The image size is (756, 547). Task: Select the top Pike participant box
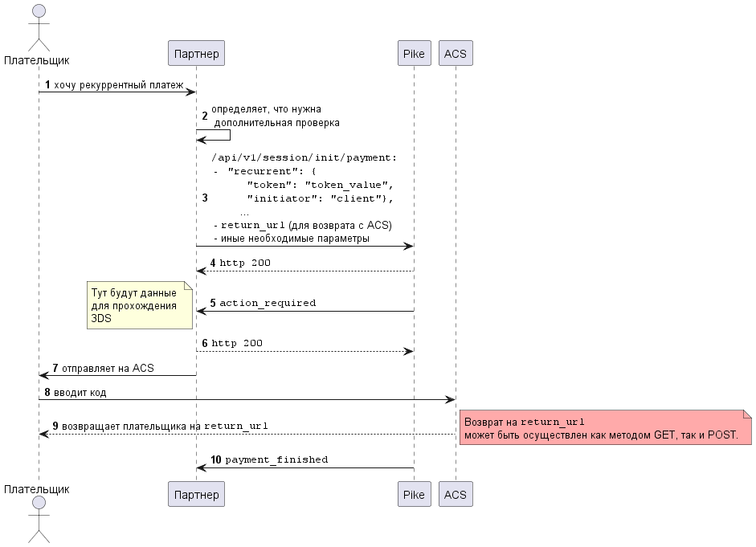click(414, 53)
